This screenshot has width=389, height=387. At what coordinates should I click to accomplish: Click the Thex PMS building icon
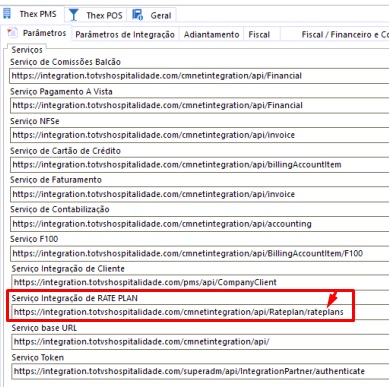coord(7,14)
